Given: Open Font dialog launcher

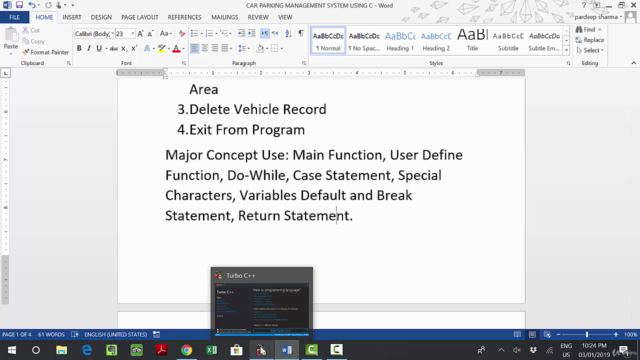Looking at the screenshot, I should point(184,63).
